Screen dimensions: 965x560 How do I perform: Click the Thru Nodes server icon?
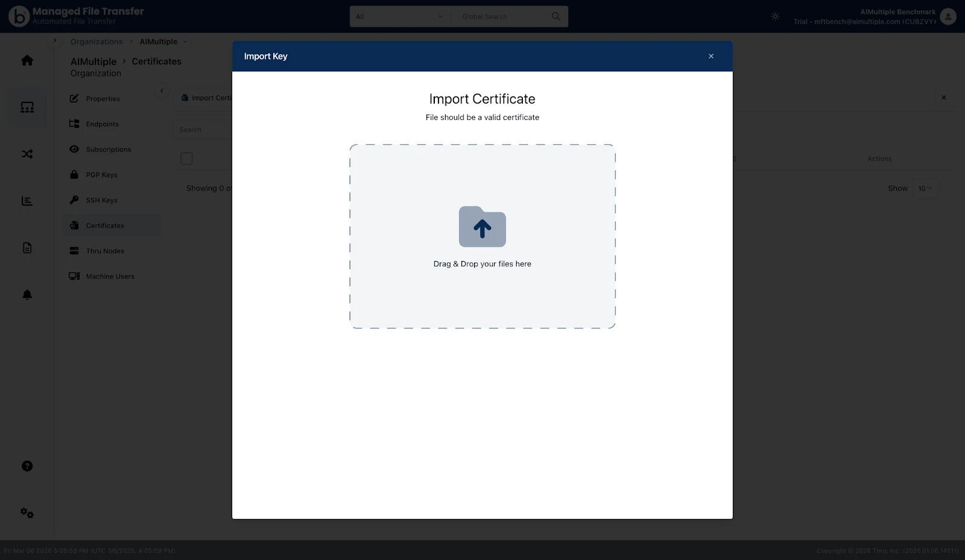[x=74, y=251]
